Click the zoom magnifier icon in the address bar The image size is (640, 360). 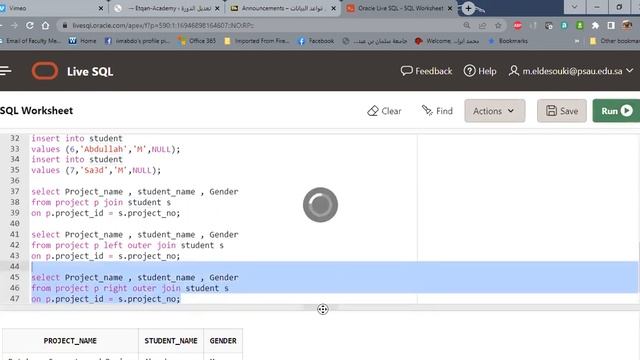pyautogui.click(x=467, y=25)
